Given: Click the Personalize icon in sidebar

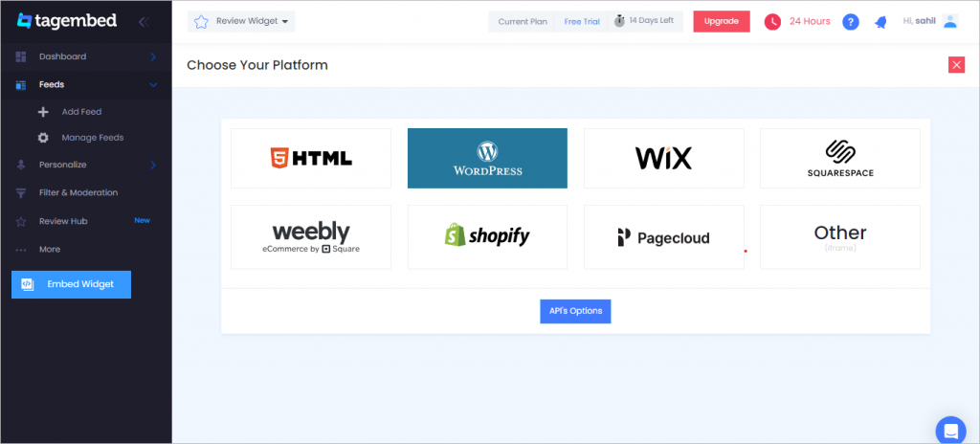Looking at the screenshot, I should click(21, 166).
